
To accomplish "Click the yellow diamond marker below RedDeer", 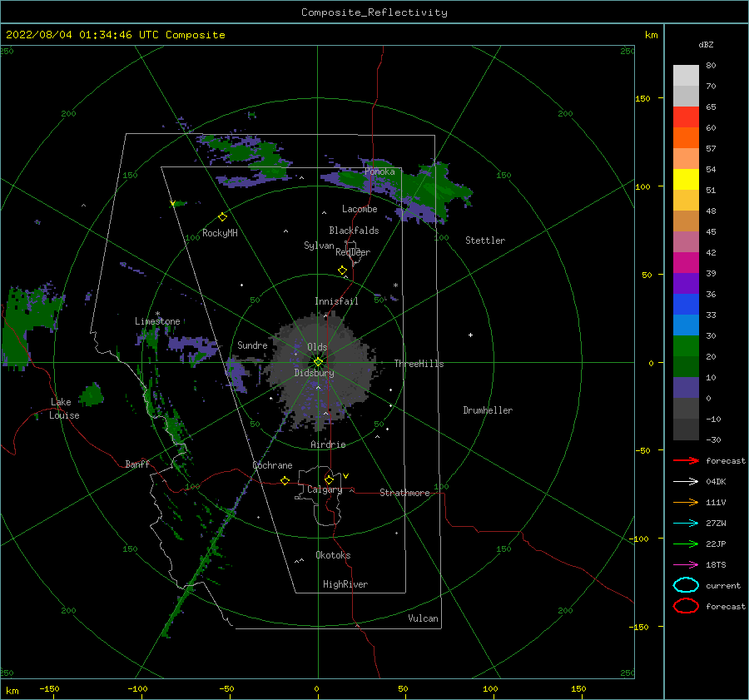I will click(x=342, y=271).
